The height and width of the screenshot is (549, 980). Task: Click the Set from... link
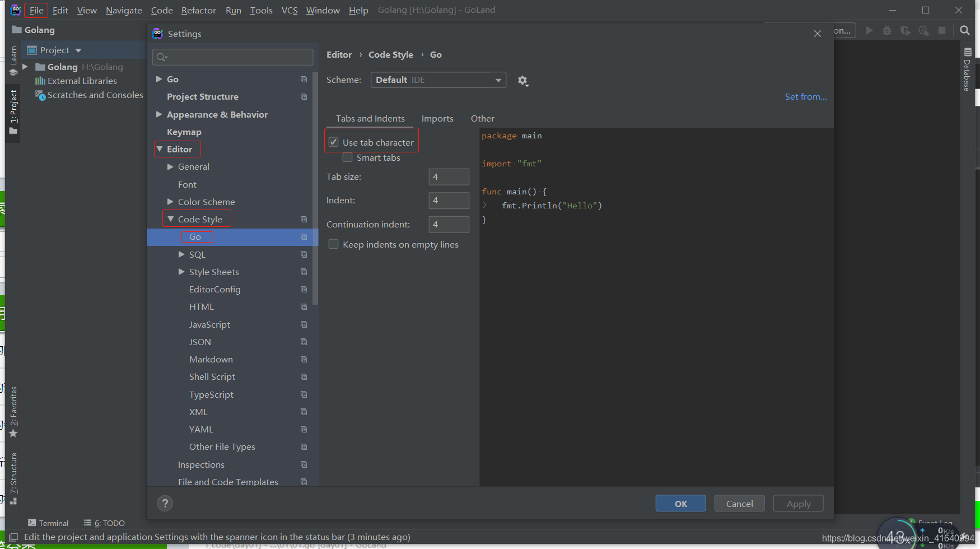click(x=805, y=96)
